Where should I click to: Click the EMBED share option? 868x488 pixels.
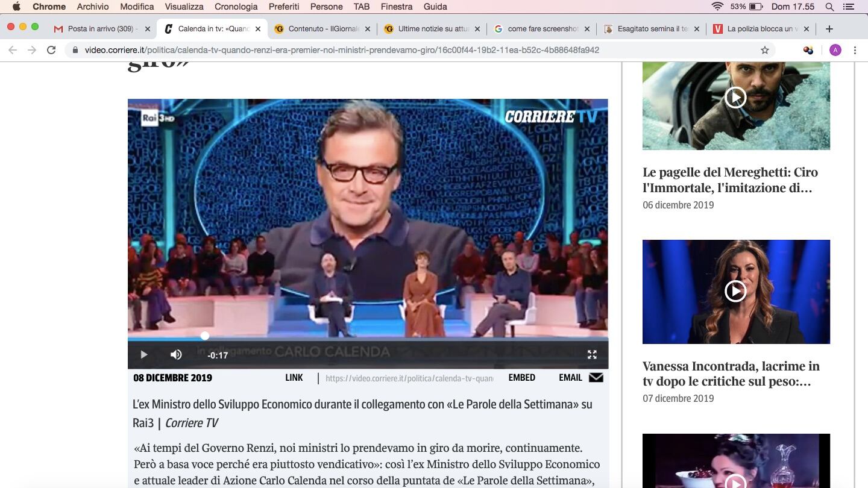(x=522, y=378)
